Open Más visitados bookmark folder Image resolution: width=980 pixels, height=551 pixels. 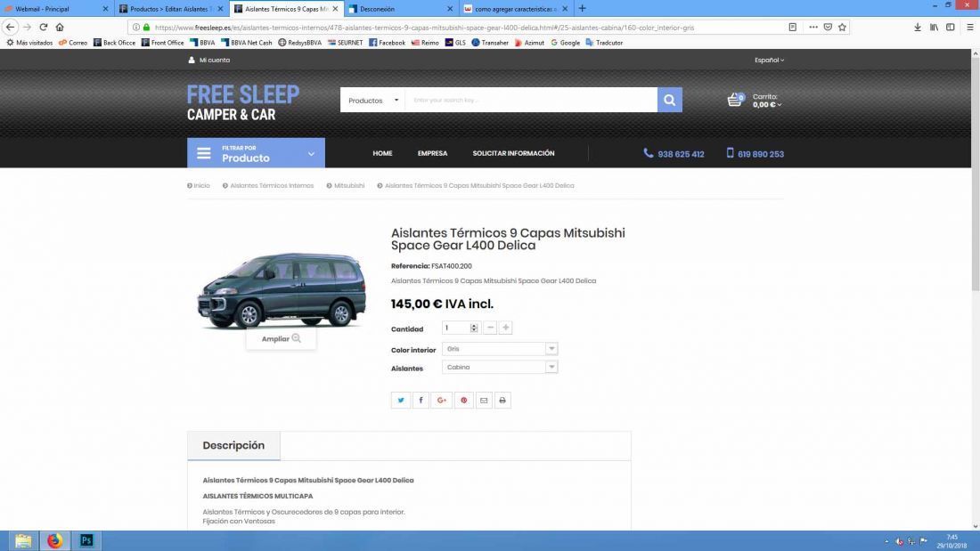coord(29,43)
